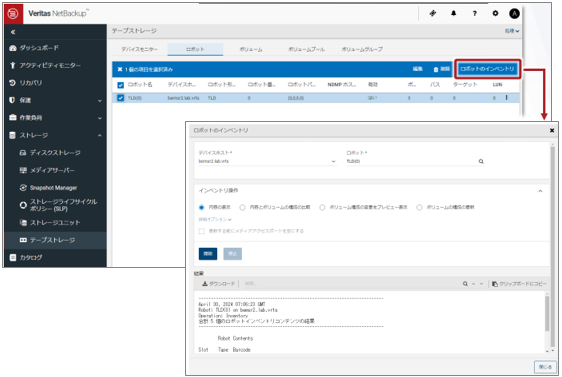The image size is (562, 377).
Task: Click the robot search magnifier in the dialog
Action: pyautogui.click(x=481, y=162)
